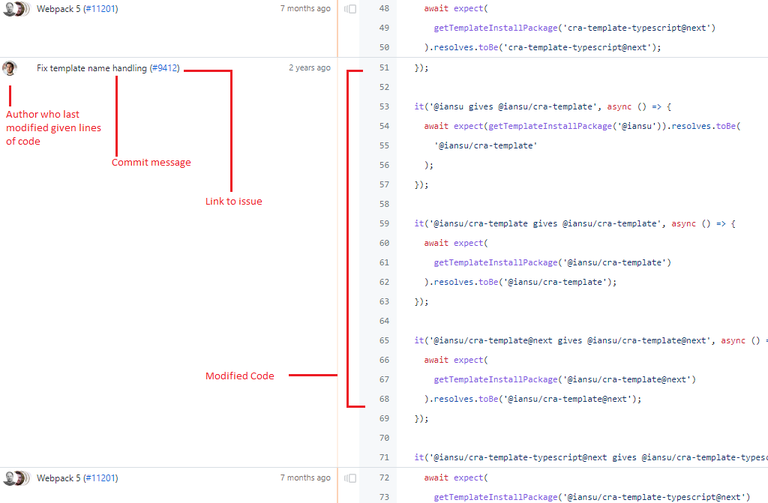This screenshot has height=503, width=768.
Task: Open the Webpack 5 commit message beside line 72
Action: [58, 478]
